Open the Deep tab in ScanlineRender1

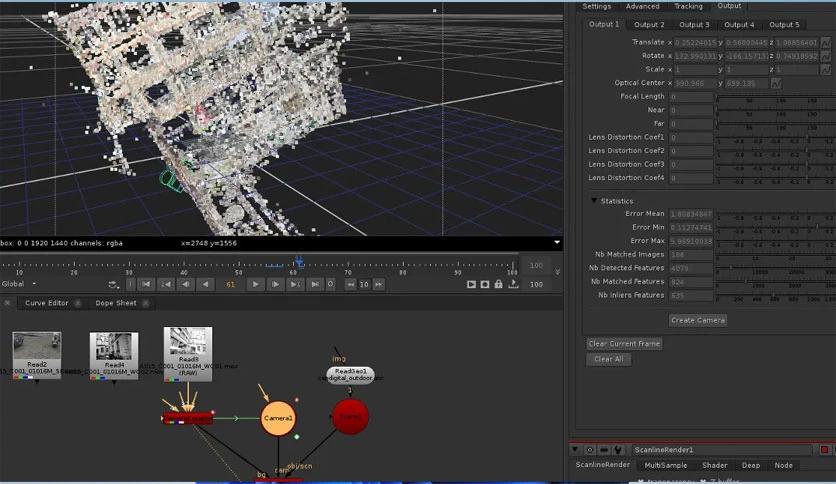pos(751,465)
